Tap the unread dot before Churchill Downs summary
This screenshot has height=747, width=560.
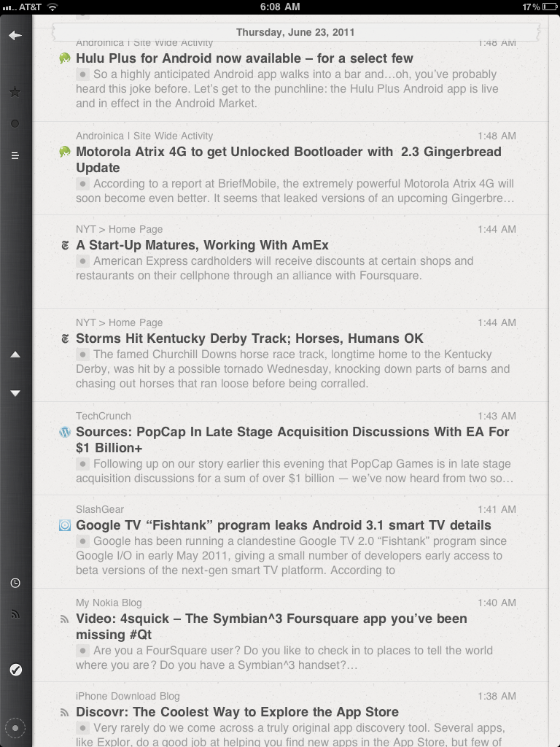(x=83, y=355)
